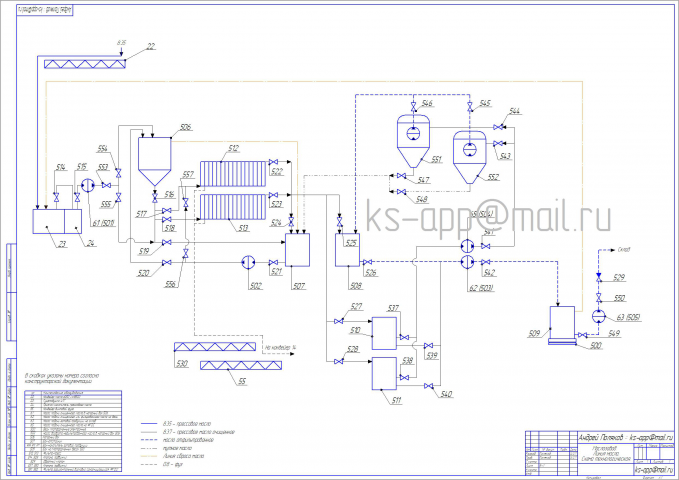The image size is (679, 480).
Task: Select the pump symbol labeled 63 (505)
Action: pyautogui.click(x=598, y=316)
